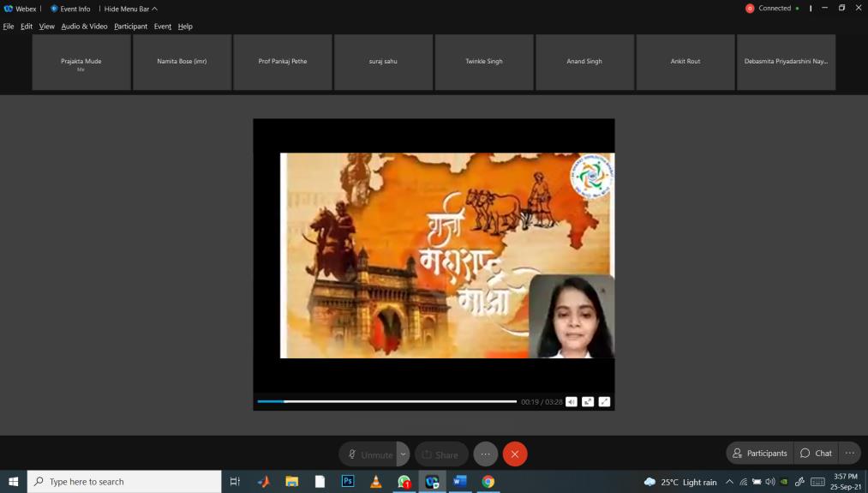Viewport: 868px width, 493px height.
Task: Open the touch keyboard from tray
Action: (x=817, y=482)
